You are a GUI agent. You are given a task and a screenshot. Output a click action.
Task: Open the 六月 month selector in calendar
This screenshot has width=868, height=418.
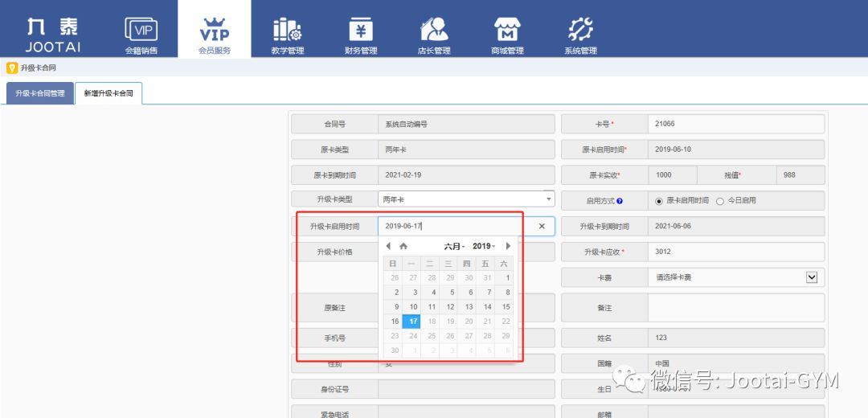click(454, 246)
